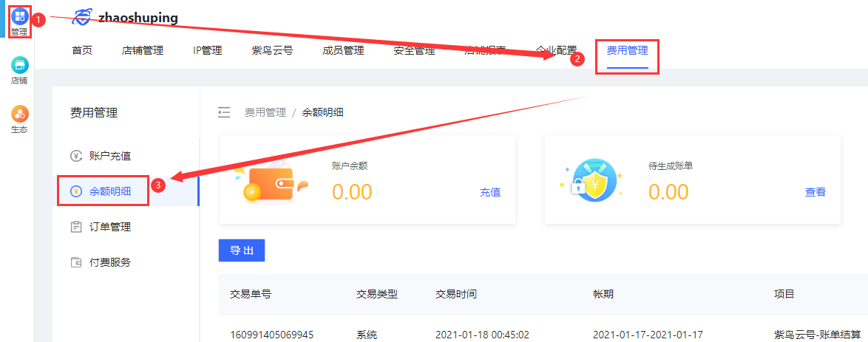Click the zhaoshuping account name

pyautogui.click(x=138, y=18)
